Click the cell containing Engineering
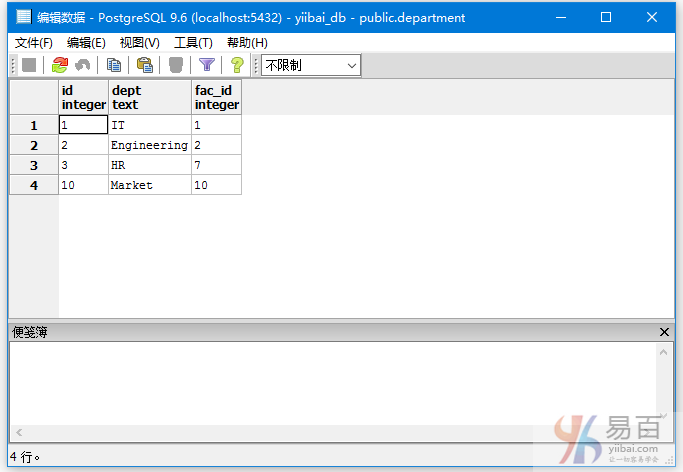This screenshot has width=683, height=472. (149, 145)
